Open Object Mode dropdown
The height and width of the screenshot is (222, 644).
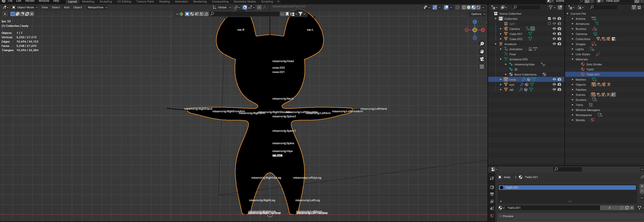coord(25,7)
